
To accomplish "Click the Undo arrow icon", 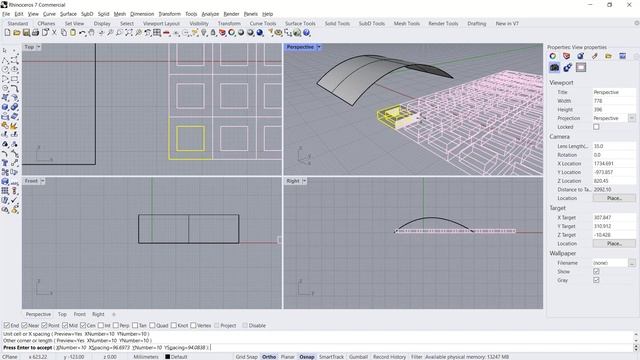I will click(82, 33).
